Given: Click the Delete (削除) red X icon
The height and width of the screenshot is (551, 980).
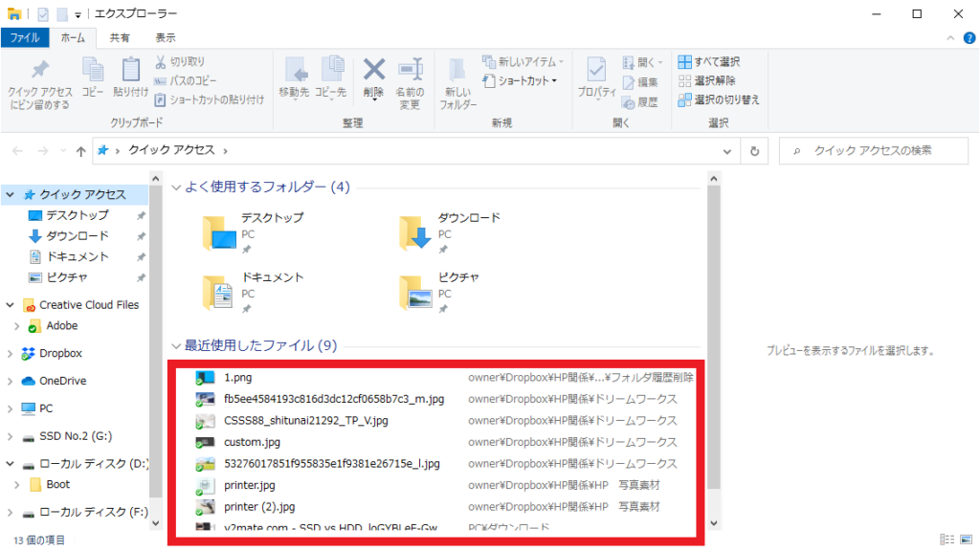Looking at the screenshot, I should (374, 69).
